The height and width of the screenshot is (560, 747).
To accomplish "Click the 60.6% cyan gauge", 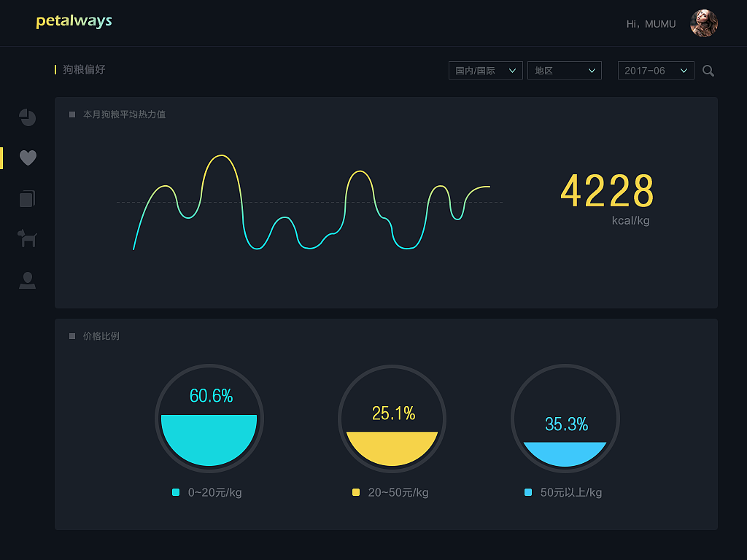I will click(x=209, y=419).
